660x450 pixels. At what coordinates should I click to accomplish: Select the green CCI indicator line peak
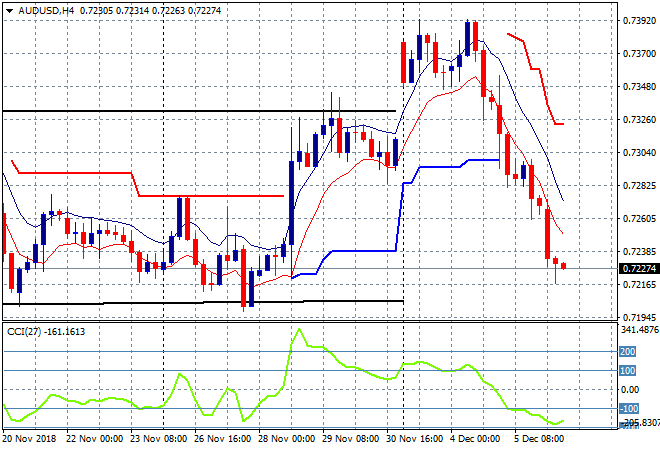(299, 329)
